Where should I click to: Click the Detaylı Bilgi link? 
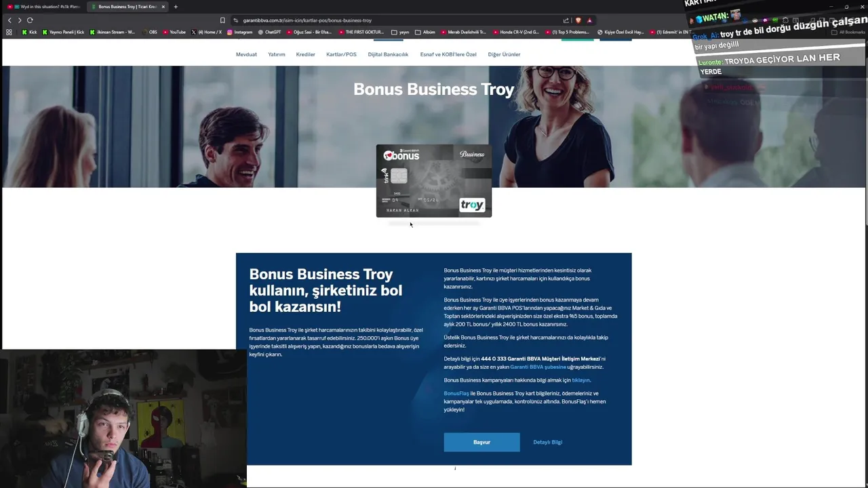547,442
